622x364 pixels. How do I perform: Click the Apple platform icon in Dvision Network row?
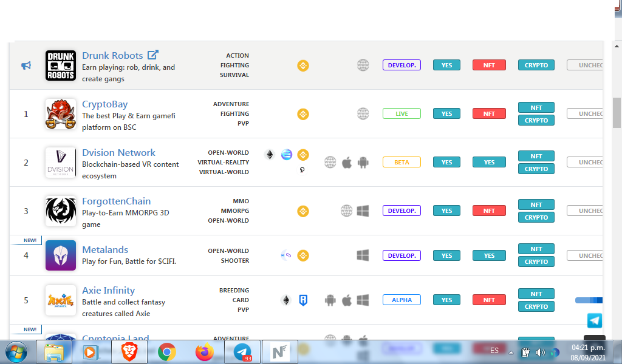pyautogui.click(x=347, y=163)
